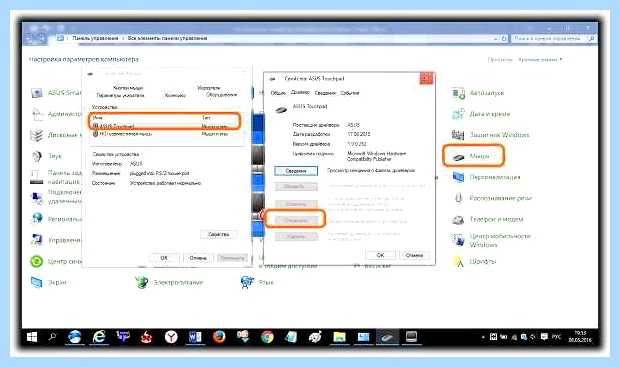Click Удалить driver button
The height and width of the screenshot is (367, 620).
296,236
